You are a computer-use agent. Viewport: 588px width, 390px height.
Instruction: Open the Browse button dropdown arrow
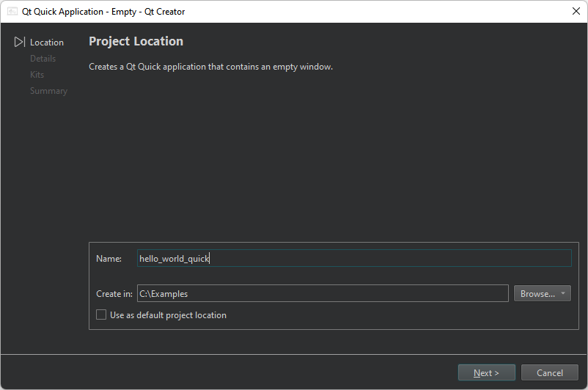[563, 293]
